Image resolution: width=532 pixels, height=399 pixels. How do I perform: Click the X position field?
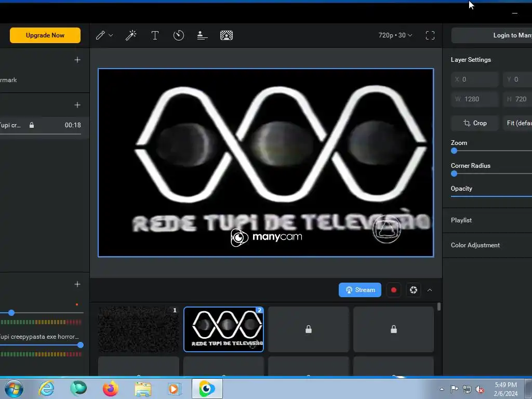pyautogui.click(x=475, y=79)
